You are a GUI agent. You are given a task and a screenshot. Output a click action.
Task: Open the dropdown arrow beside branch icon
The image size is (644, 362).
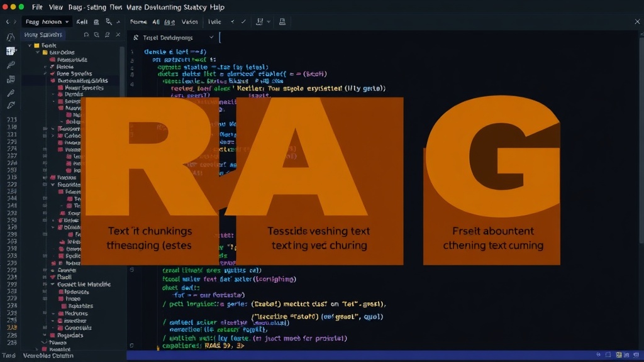tap(269, 22)
